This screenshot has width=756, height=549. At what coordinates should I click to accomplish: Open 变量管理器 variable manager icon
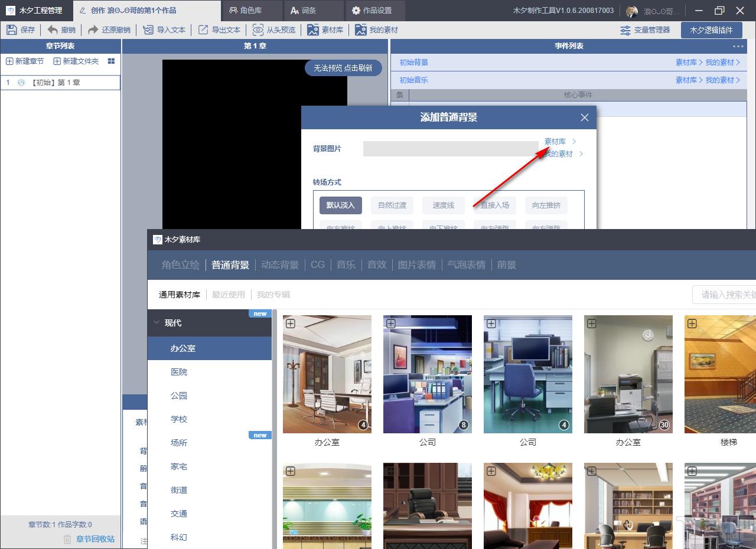pyautogui.click(x=625, y=30)
